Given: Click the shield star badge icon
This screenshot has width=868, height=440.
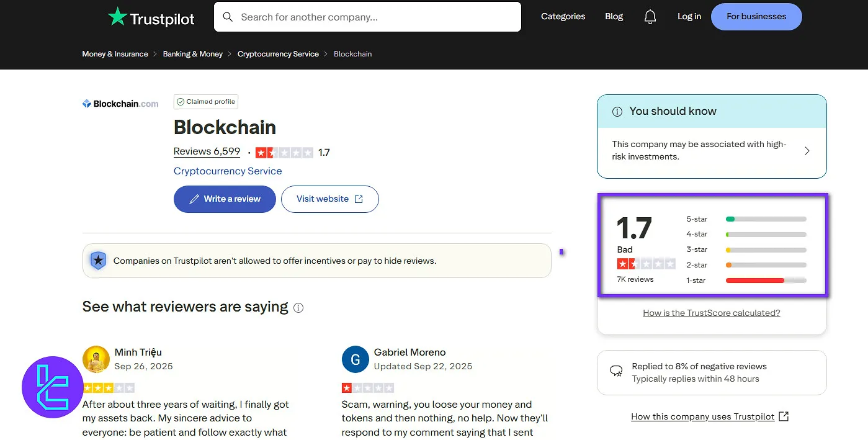Looking at the screenshot, I should pyautogui.click(x=98, y=261).
